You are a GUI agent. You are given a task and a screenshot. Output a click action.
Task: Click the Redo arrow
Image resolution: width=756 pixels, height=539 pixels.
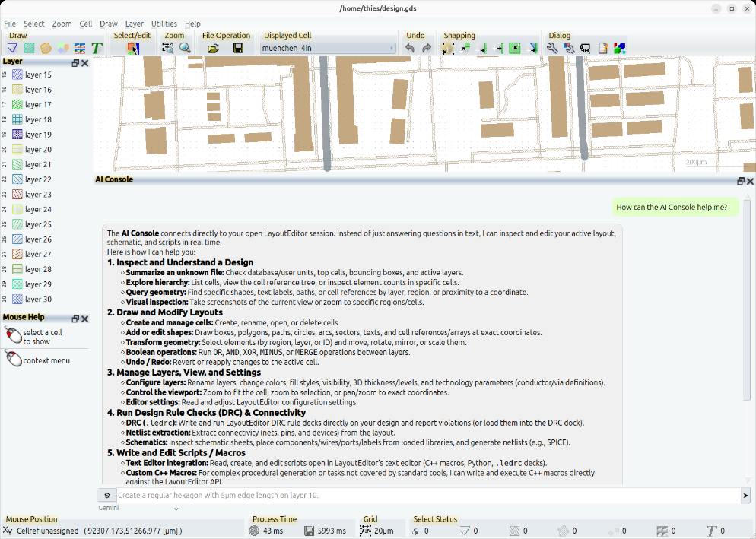[x=427, y=48]
